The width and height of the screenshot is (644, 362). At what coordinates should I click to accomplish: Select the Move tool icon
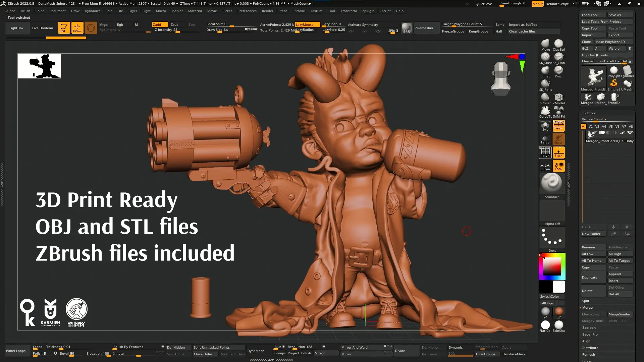545,44
